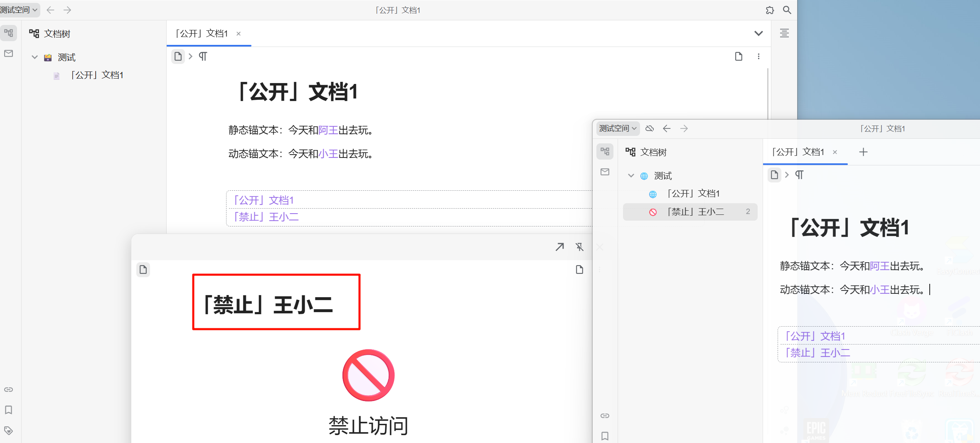
Task: Open the plugins puzzle icon
Action: click(770, 10)
